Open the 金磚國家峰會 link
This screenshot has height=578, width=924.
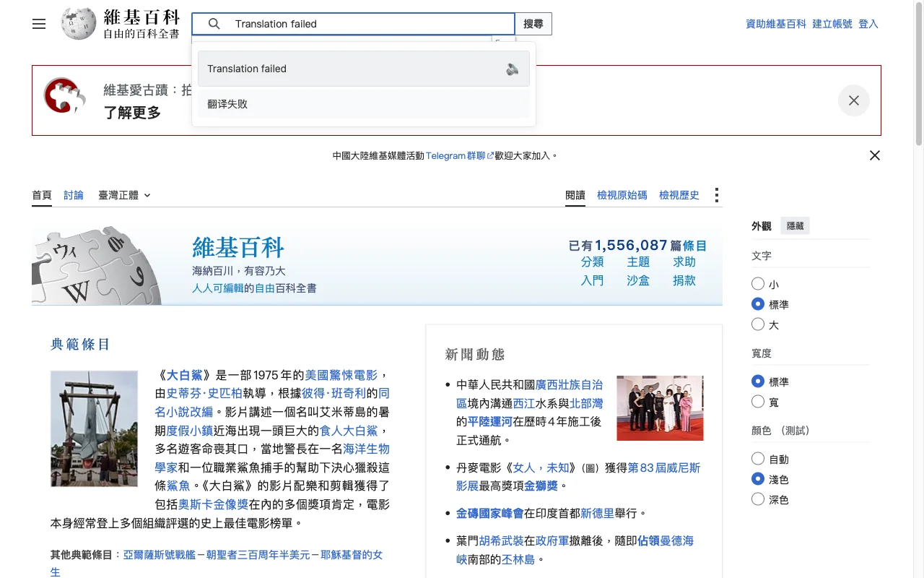[x=490, y=514]
